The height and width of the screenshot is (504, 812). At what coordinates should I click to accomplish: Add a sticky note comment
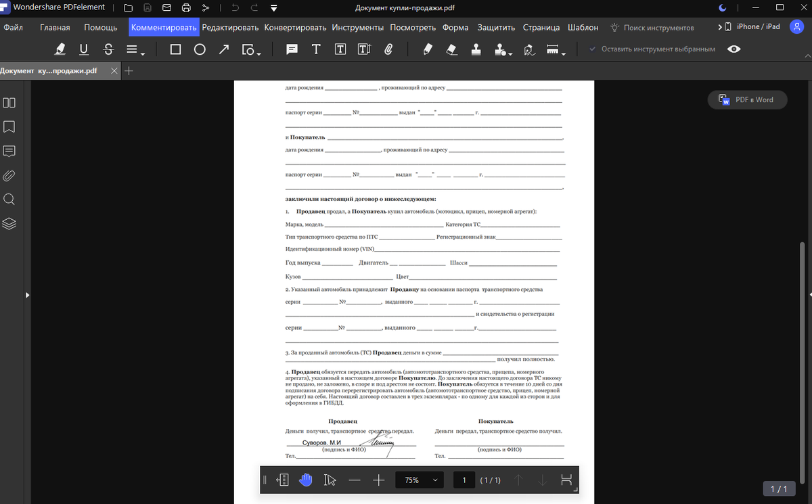pos(292,49)
